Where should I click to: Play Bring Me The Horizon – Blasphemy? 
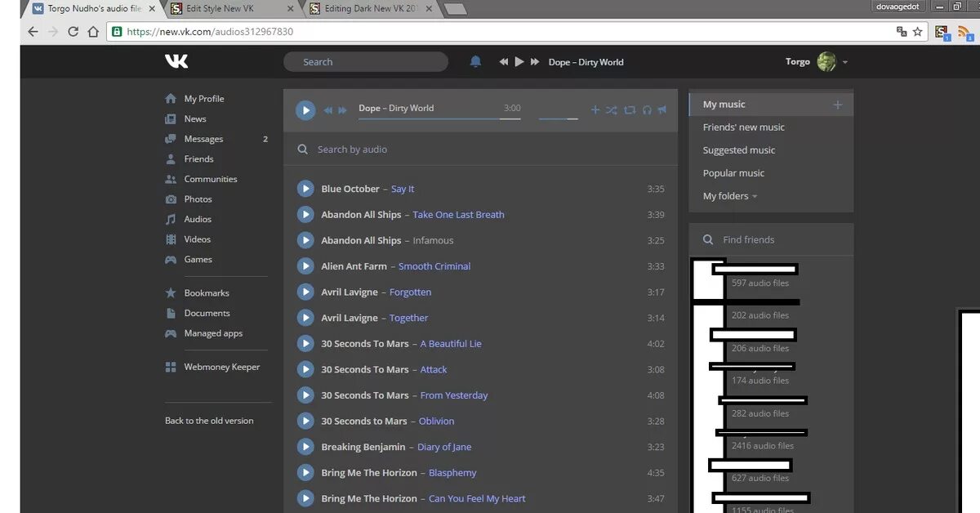pyautogui.click(x=305, y=472)
